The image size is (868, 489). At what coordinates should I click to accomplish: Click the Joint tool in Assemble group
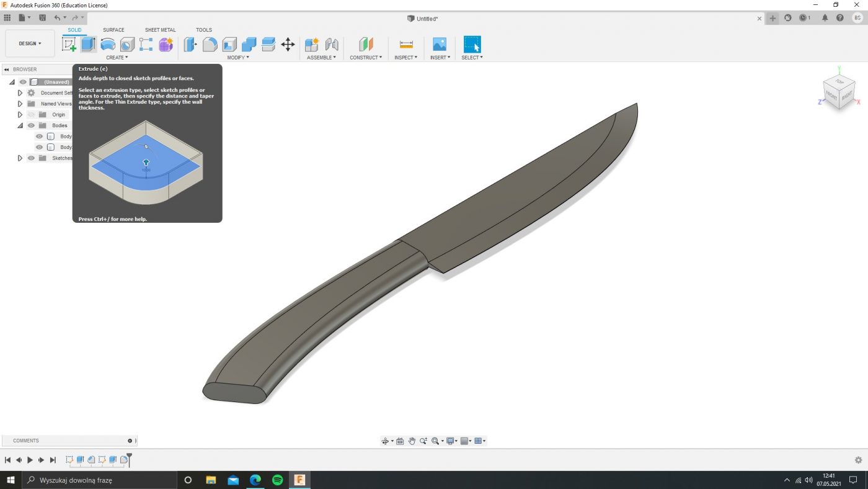[x=332, y=44]
